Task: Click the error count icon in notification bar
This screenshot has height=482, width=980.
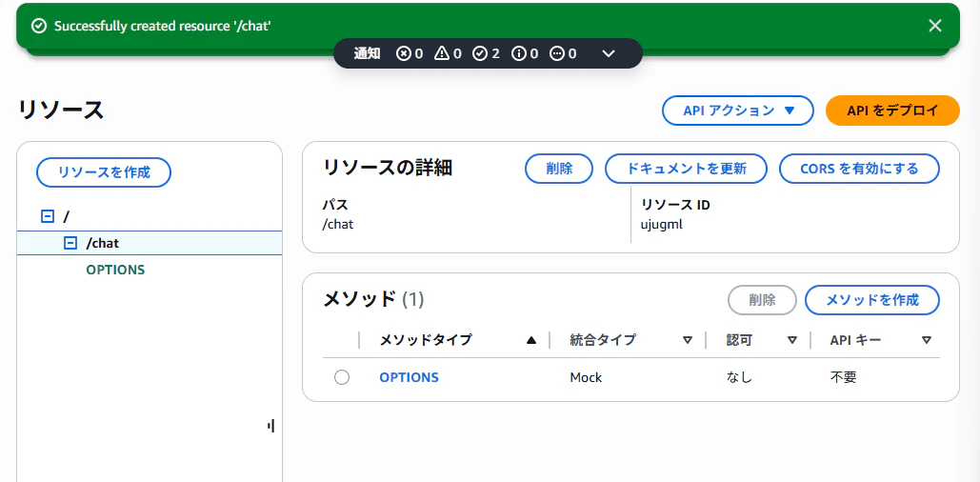Action: 403,53
